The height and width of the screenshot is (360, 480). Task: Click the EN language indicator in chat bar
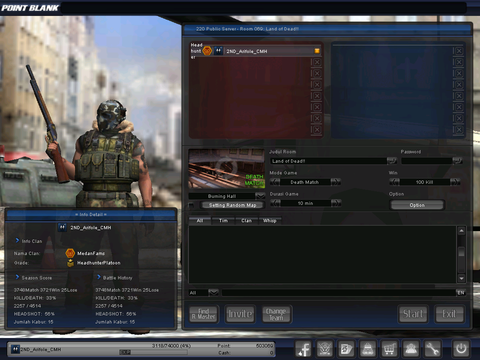click(461, 293)
